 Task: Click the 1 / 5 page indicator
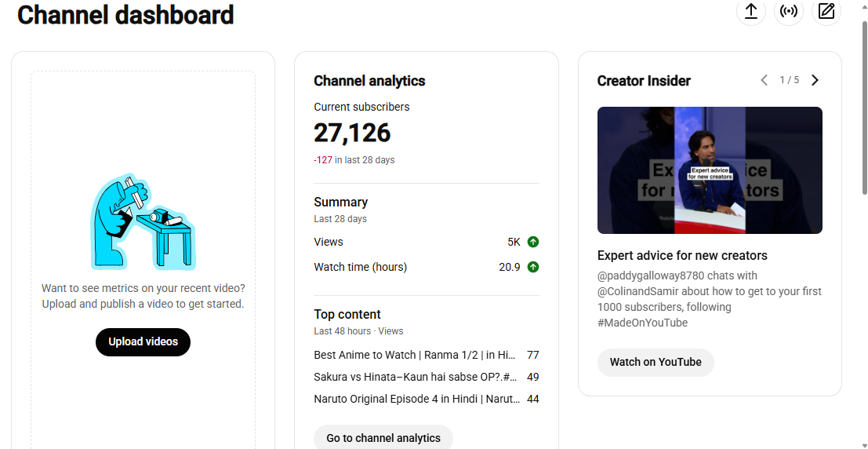coord(790,80)
